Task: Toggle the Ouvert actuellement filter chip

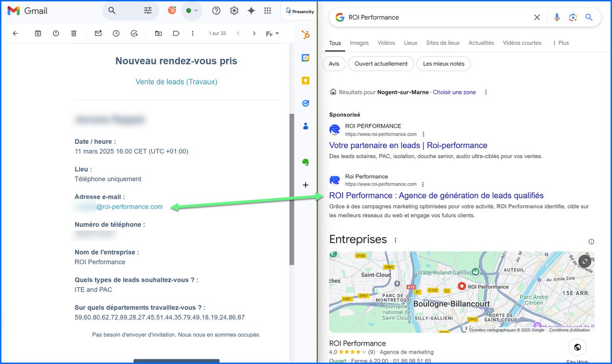Action: click(x=381, y=64)
